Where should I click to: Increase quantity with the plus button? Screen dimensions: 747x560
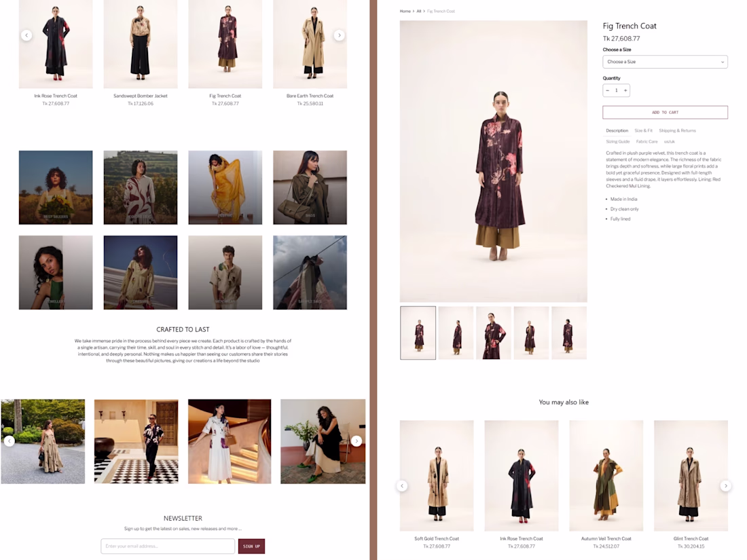click(625, 90)
